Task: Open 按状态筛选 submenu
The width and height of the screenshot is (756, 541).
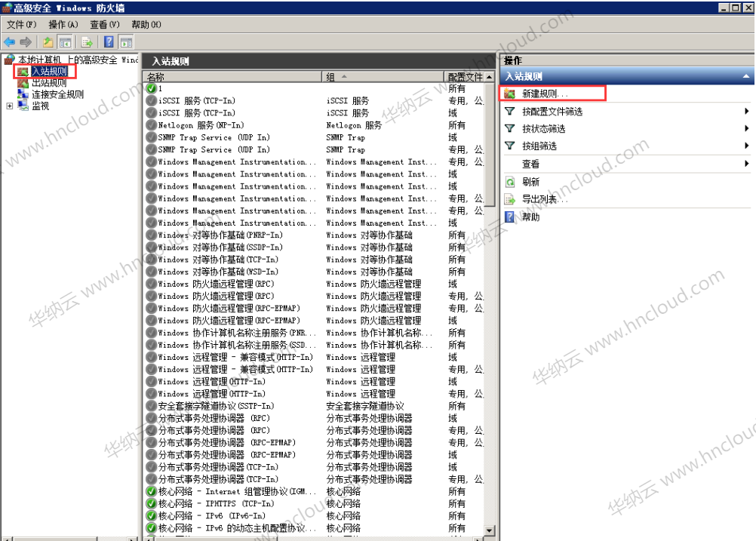Action: tap(626, 129)
